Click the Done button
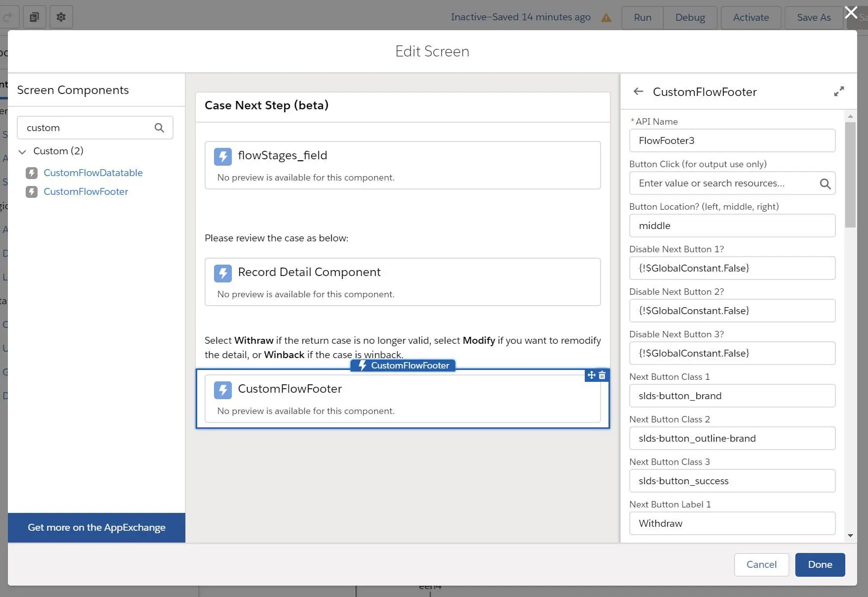Viewport: 868px width, 597px height. tap(820, 564)
